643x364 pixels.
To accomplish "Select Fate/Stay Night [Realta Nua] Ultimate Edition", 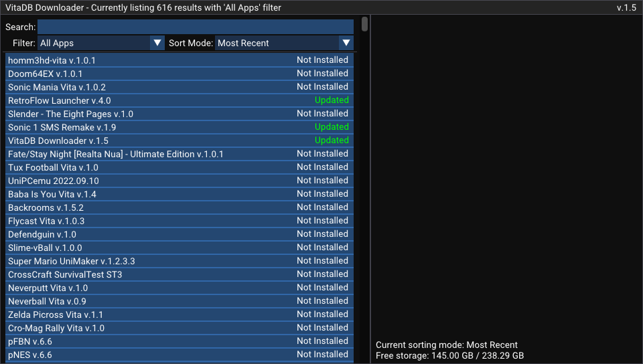I will click(x=180, y=154).
